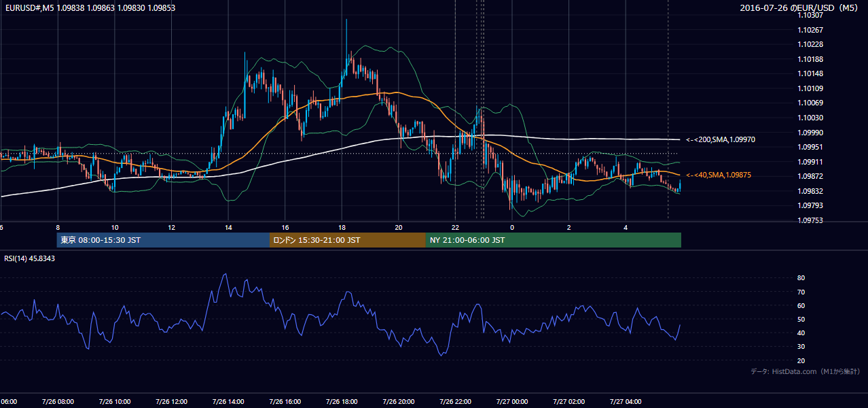Click price axis value 1.09951
This screenshot has height=408, width=868.
coord(811,147)
